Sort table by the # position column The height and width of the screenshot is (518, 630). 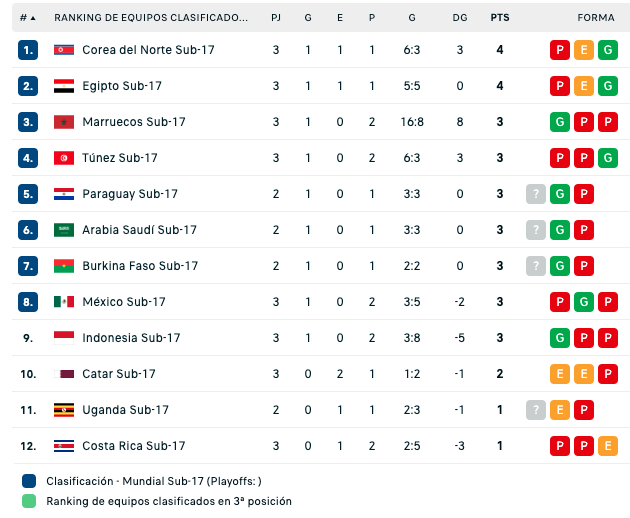[x=27, y=18]
